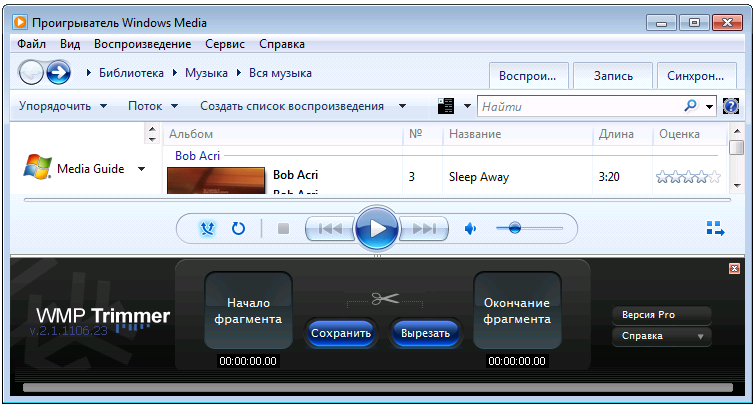Image resolution: width=756 pixels, height=407 pixels.
Task: Expand the Media Guide dropdown arrow
Action: (141, 169)
